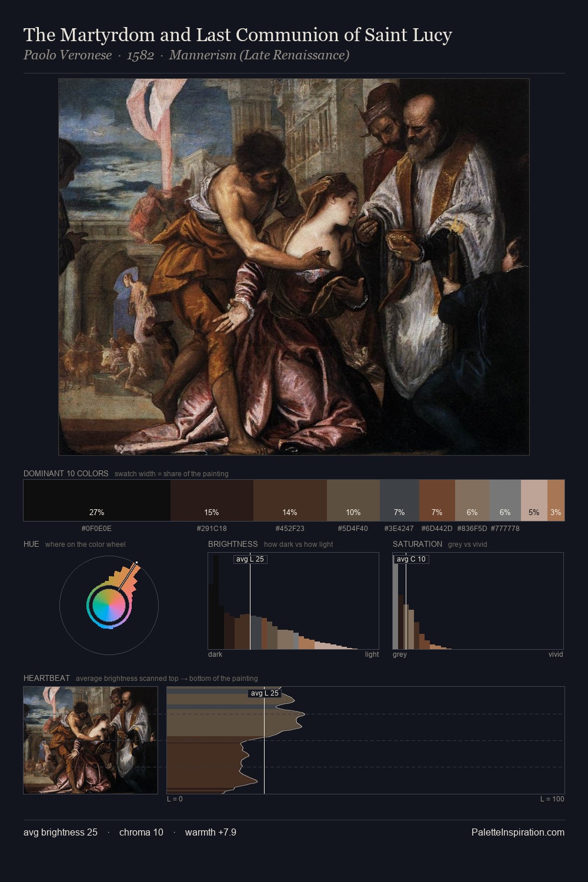Click the BRIGHTNESS section heading
Image resolution: width=588 pixels, height=882 pixels.
[x=233, y=544]
